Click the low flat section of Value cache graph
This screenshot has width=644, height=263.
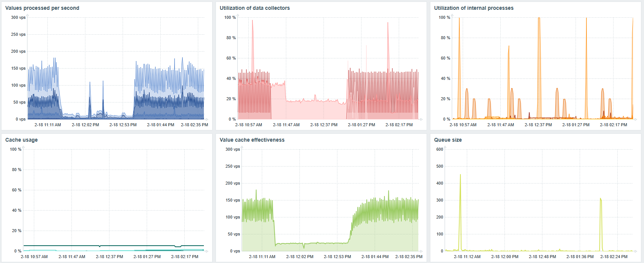(312, 243)
